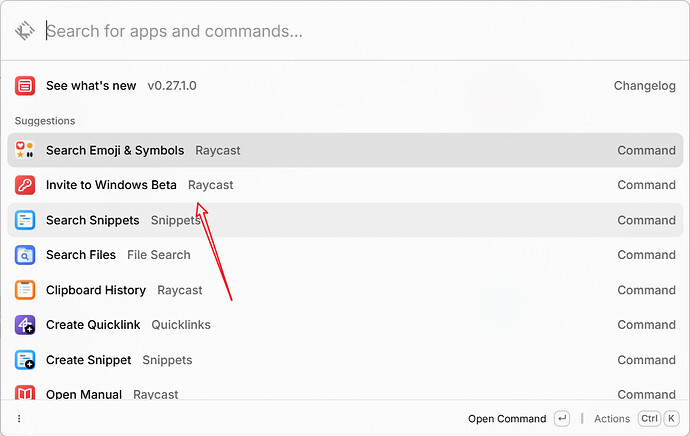Screen dimensions: 690x436
Task: Click the orange Clipboard History icon
Action: 25,290
